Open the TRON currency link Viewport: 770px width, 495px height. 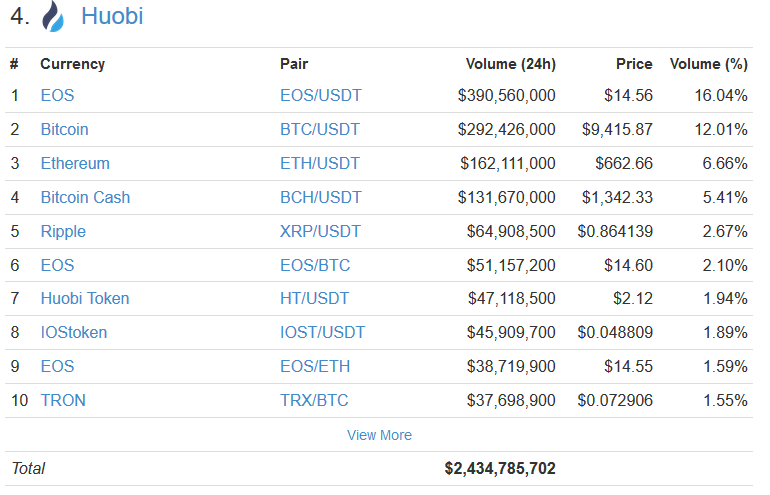coord(63,400)
